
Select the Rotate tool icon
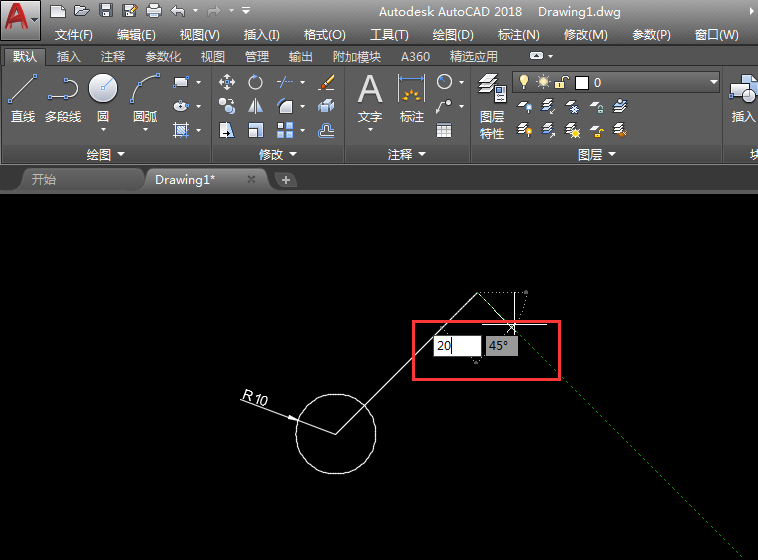click(x=255, y=82)
